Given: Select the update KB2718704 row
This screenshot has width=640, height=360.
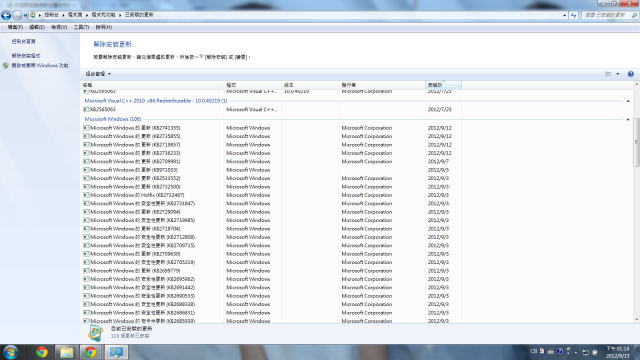Looking at the screenshot, I should point(271,229).
